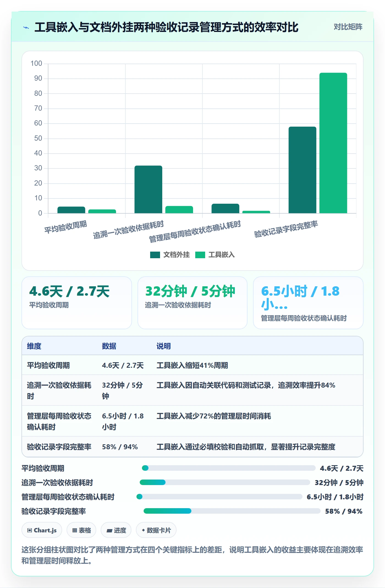Click the tall 工具嵌入 bar for 验收记录字段完整率

333,143
